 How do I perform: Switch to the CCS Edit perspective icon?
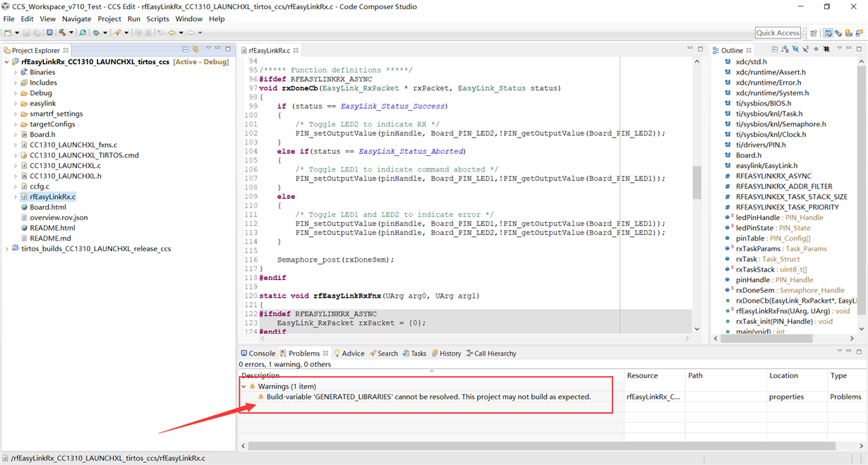coord(828,33)
